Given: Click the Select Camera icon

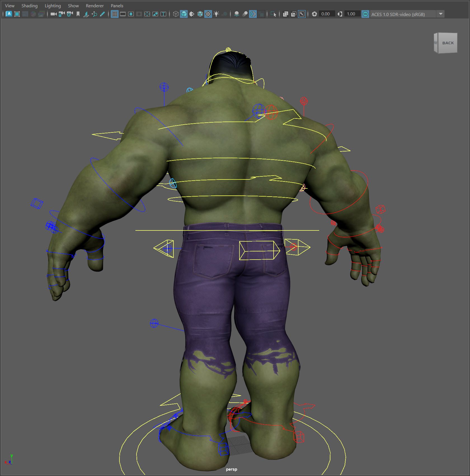Looking at the screenshot, I should click(x=53, y=14).
